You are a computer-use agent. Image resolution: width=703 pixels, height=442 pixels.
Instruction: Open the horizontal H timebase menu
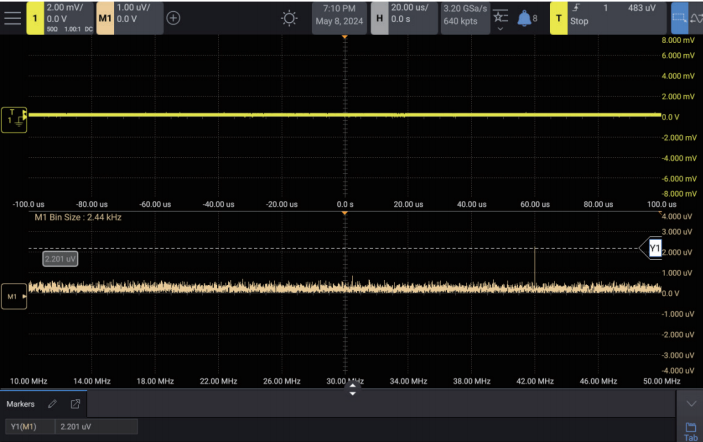[x=379, y=18]
